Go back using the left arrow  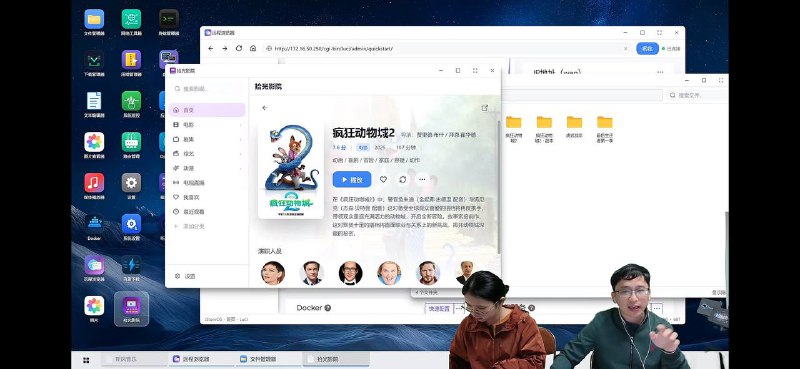[x=264, y=108]
